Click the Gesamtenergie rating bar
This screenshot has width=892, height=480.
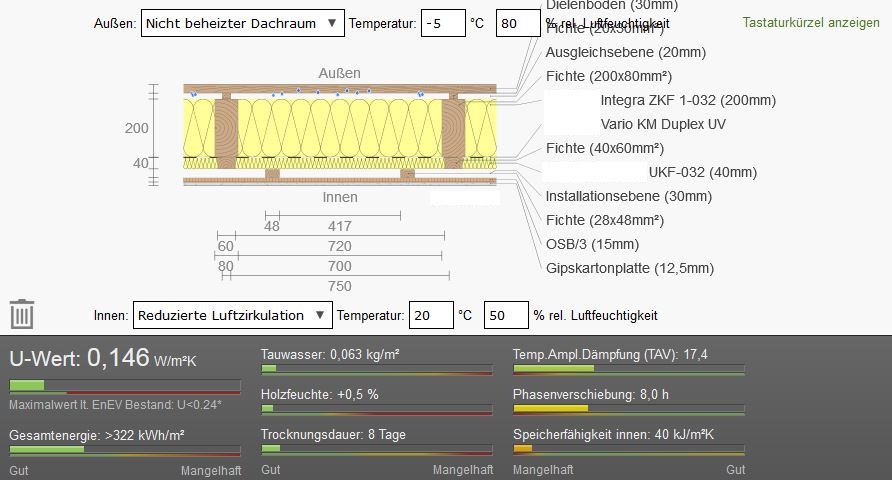125,450
